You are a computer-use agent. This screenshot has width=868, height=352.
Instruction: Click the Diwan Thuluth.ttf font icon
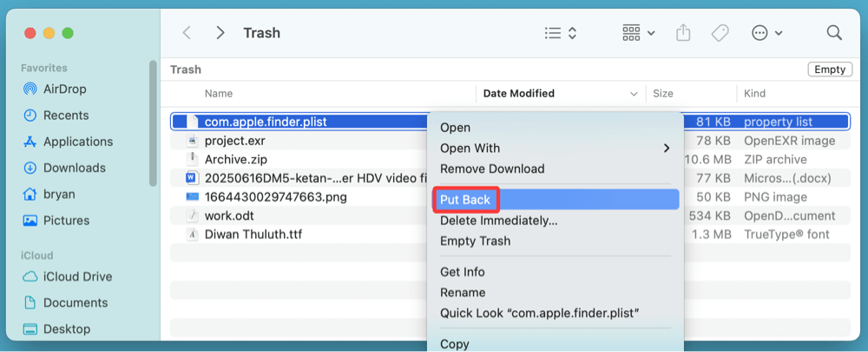(192, 235)
